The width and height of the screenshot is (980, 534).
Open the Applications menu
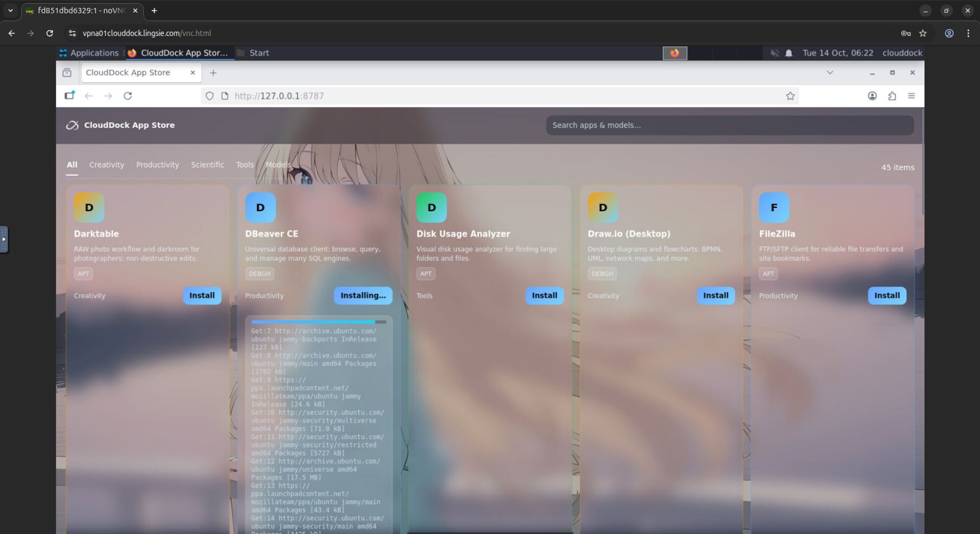point(89,53)
